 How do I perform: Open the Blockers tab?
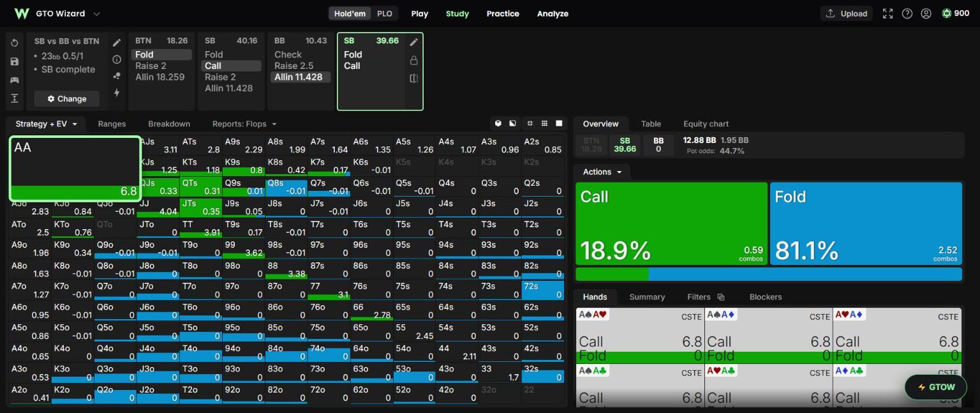point(766,297)
